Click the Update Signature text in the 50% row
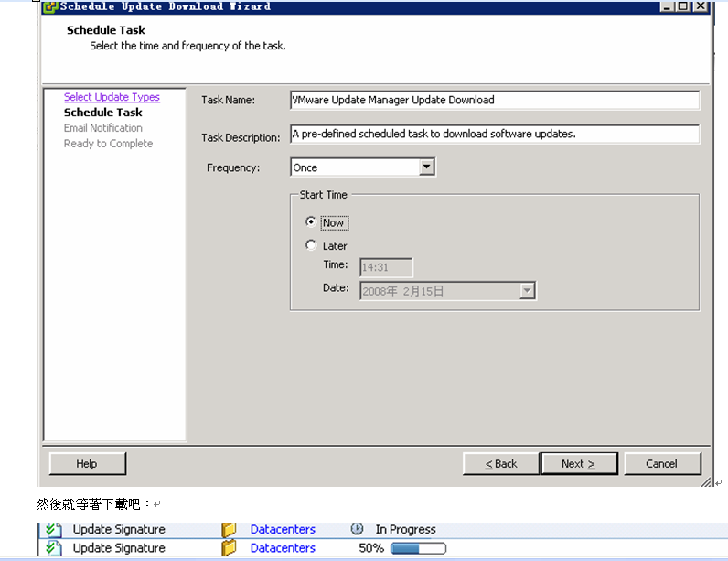728x561 pixels. 119,548
